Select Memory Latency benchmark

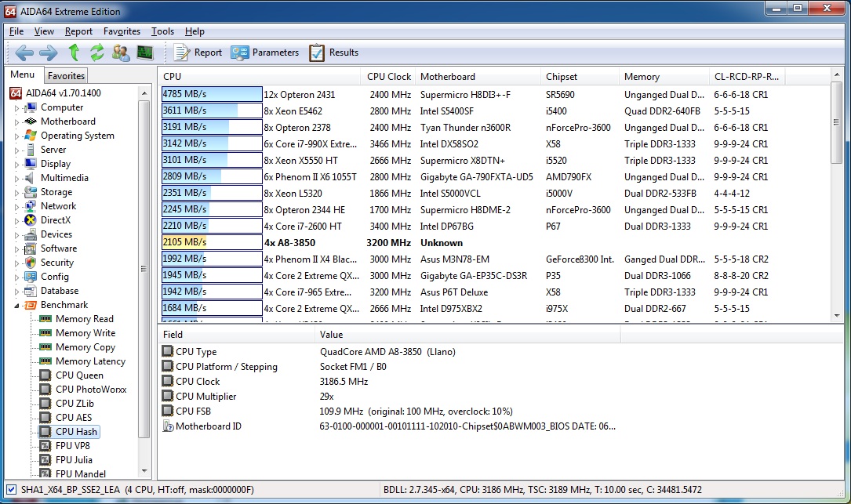[90, 361]
